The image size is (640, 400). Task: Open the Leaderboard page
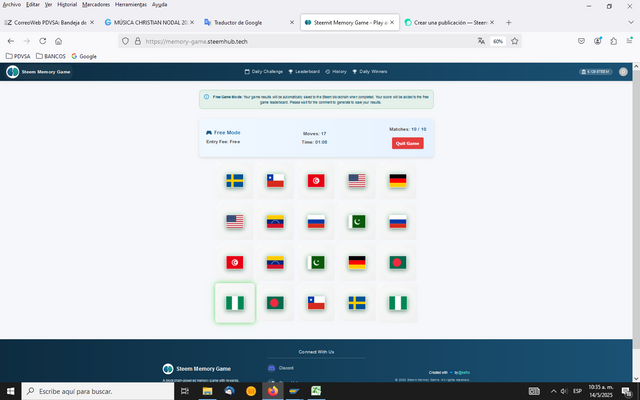pyautogui.click(x=304, y=71)
